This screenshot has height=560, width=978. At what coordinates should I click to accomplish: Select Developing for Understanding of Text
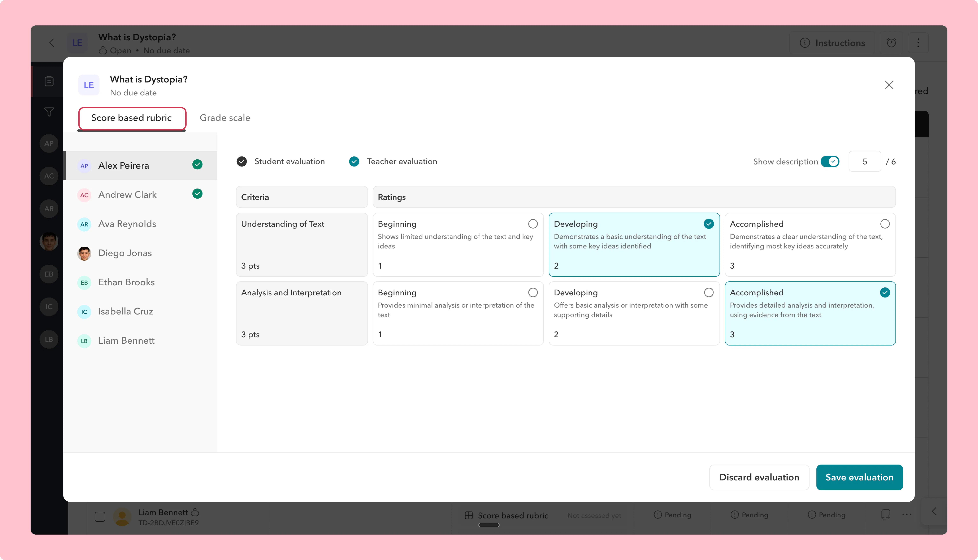tap(634, 245)
